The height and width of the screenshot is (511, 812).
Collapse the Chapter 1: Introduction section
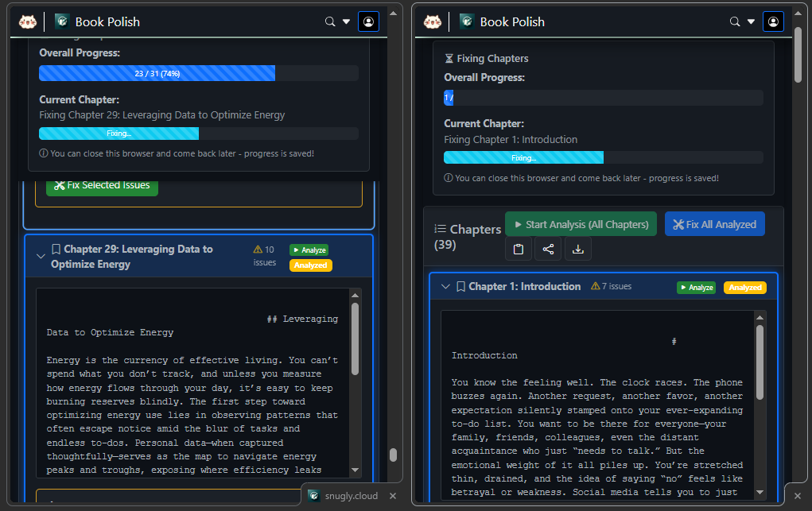tap(445, 287)
